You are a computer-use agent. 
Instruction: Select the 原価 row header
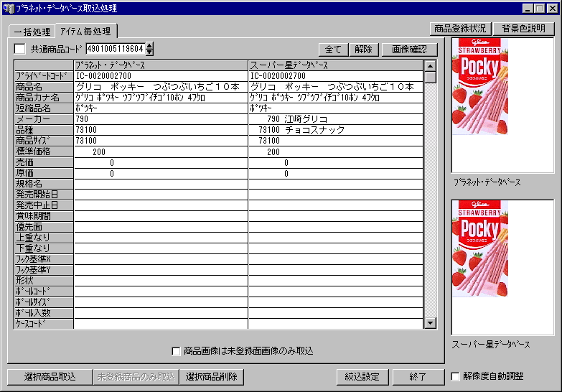[44, 173]
